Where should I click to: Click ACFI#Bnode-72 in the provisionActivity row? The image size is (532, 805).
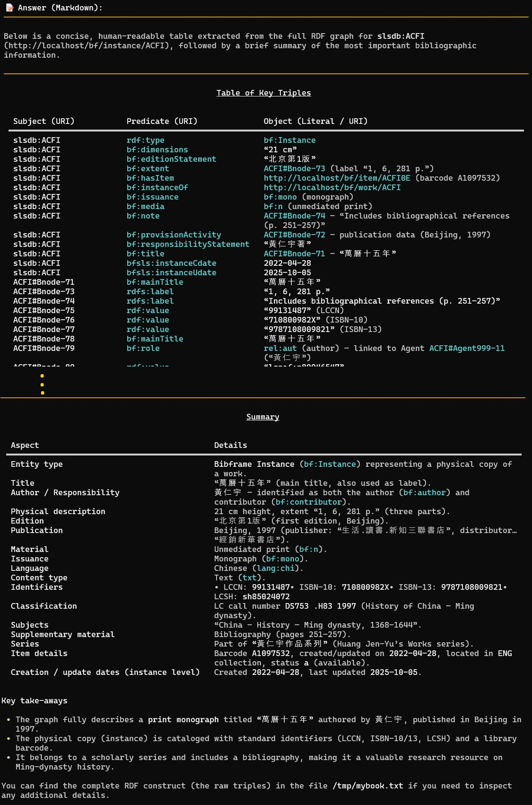294,235
